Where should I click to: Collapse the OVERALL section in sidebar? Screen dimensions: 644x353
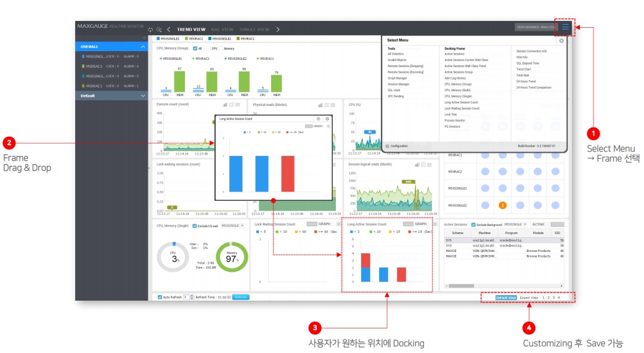[143, 47]
